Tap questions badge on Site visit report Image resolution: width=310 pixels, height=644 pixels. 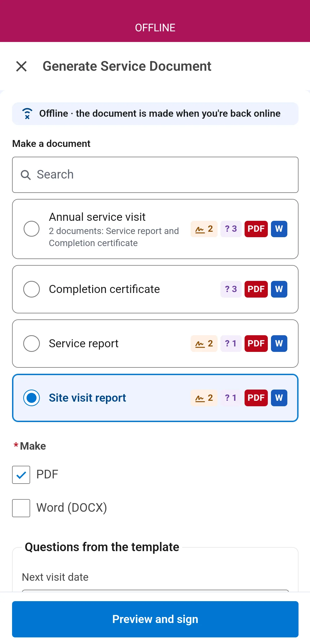231,398
